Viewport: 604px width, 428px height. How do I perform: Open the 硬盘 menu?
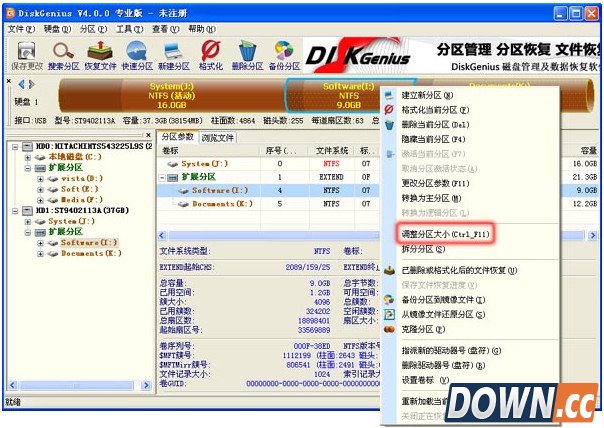57,29
